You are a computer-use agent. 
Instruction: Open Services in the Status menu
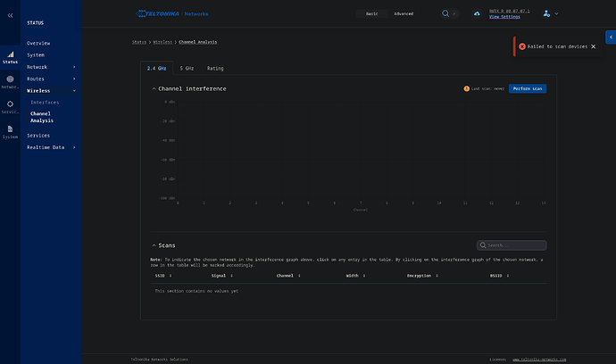38,136
